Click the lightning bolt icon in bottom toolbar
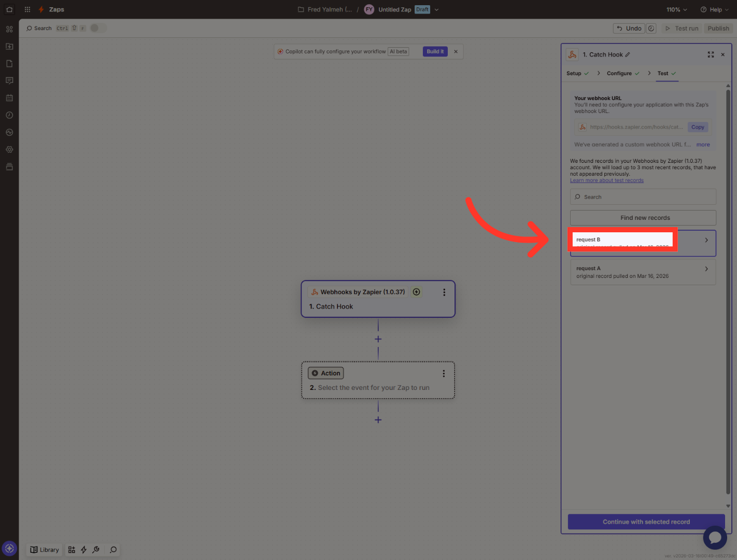This screenshot has height=560, width=737. point(83,550)
